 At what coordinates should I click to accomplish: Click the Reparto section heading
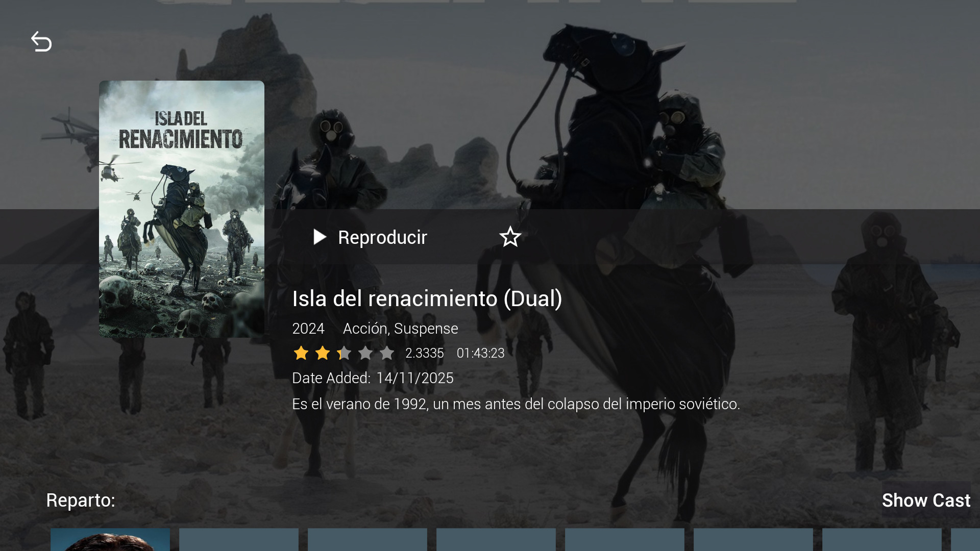coord(81,500)
